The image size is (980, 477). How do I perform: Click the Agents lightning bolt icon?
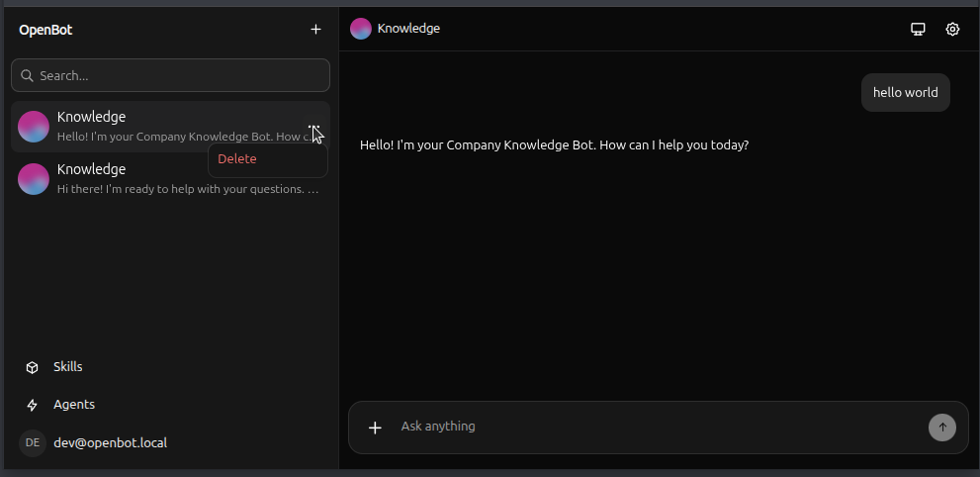(32, 405)
